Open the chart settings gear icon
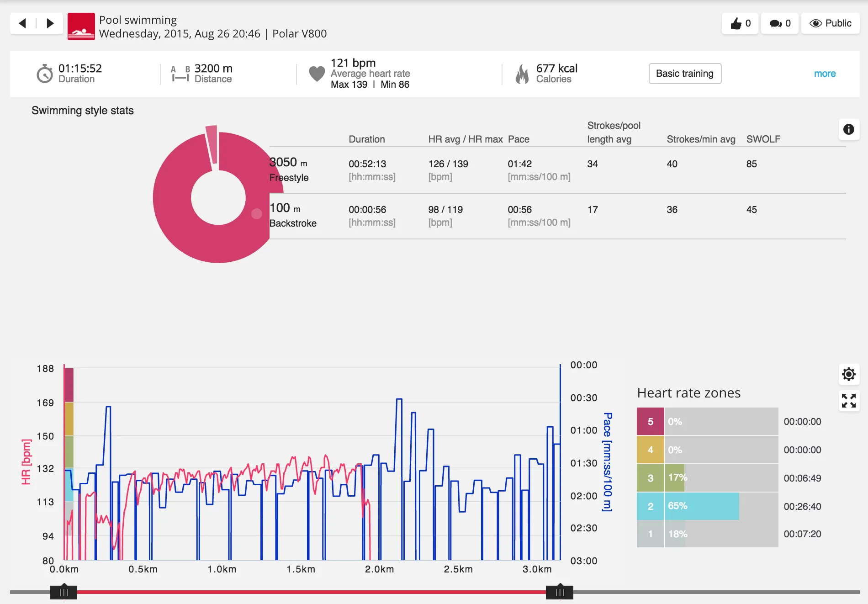The width and height of the screenshot is (868, 604). point(849,374)
